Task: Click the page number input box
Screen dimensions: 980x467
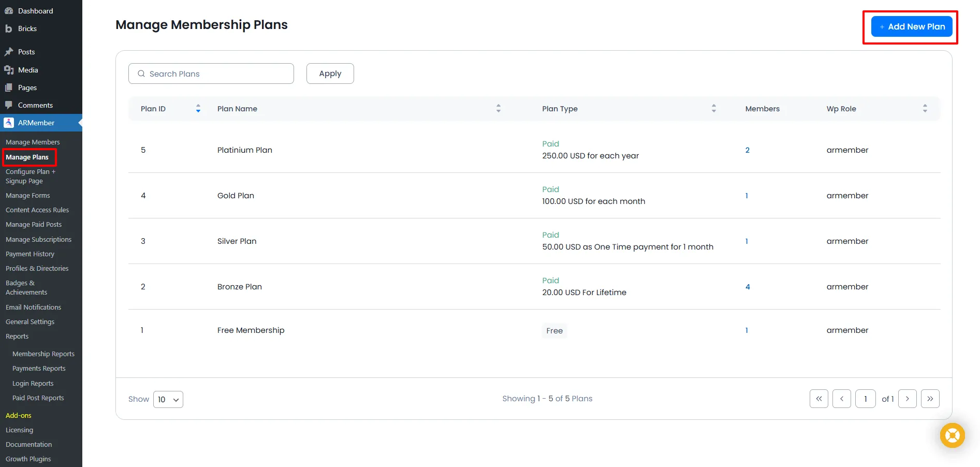Action: coord(865,399)
